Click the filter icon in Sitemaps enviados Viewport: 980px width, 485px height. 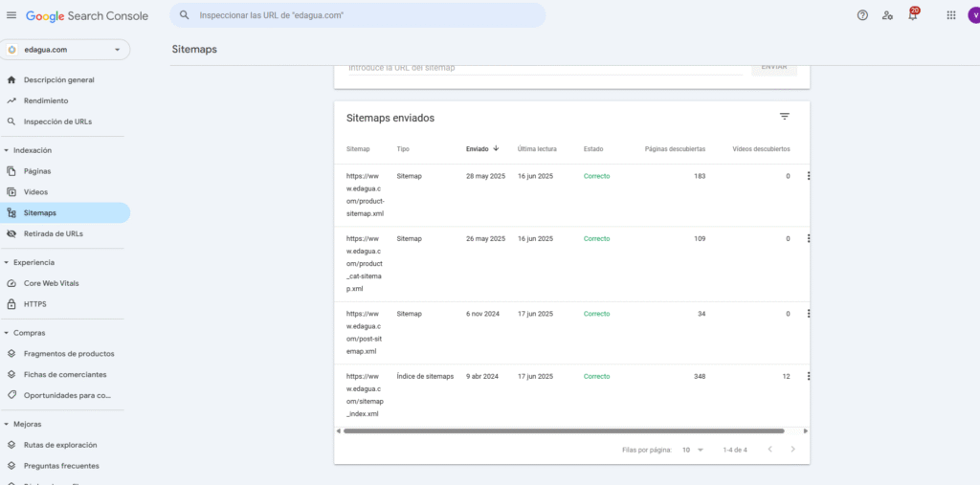click(784, 117)
